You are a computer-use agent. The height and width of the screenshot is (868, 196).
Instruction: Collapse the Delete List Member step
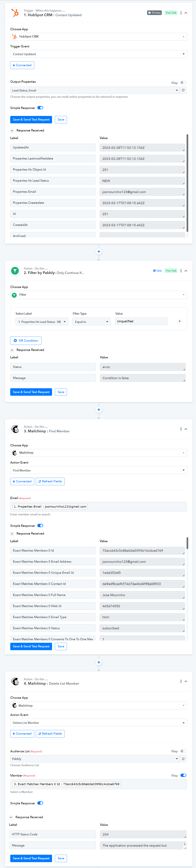(186, 681)
